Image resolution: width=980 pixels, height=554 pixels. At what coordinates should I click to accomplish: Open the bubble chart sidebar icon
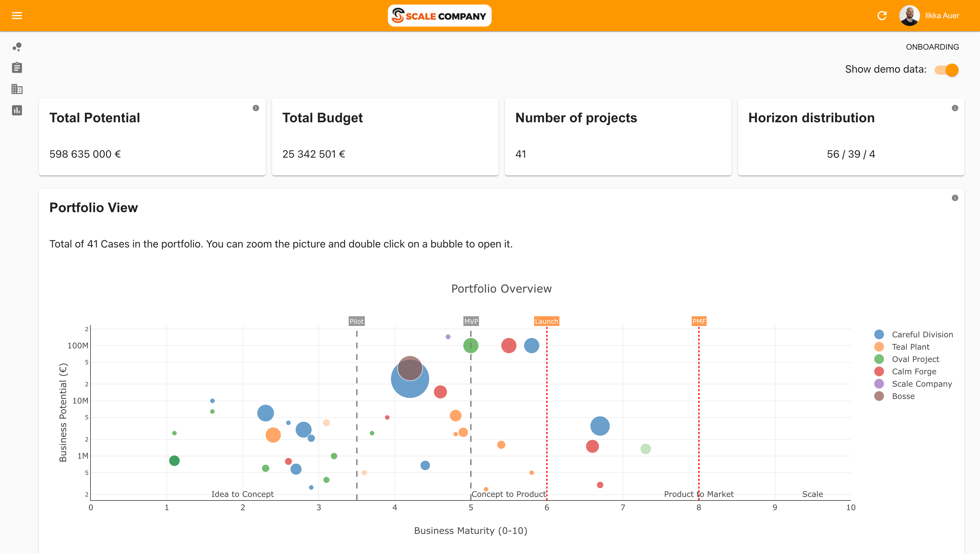click(x=17, y=47)
